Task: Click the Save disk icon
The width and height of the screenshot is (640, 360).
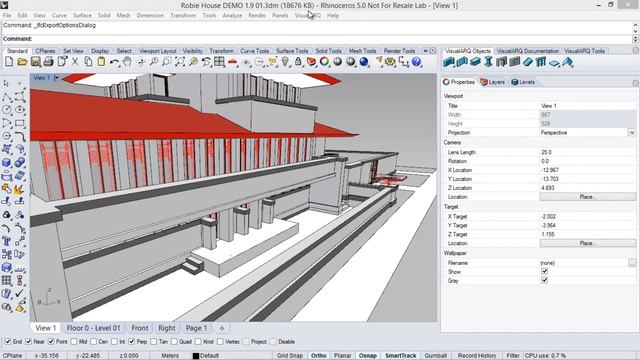Action: point(36,62)
